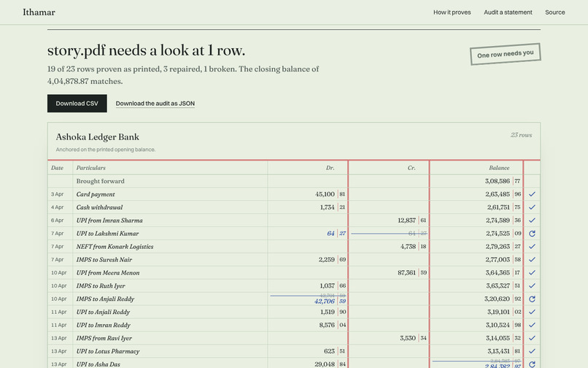
Task: Click the checkmark on Cash withdrawal row
Action: pyautogui.click(x=532, y=207)
